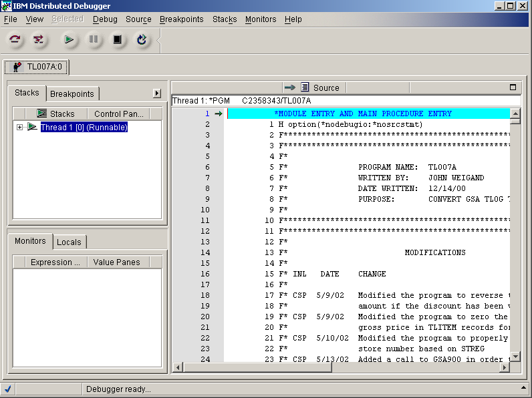
Task: Open the View menu
Action: coord(35,19)
